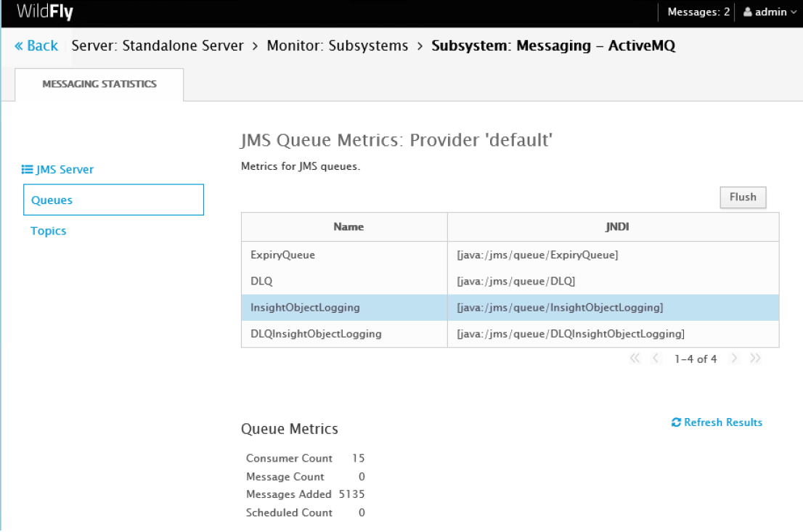Viewport: 803px width, 532px height.
Task: Click the admin user icon
Action: [747, 12]
